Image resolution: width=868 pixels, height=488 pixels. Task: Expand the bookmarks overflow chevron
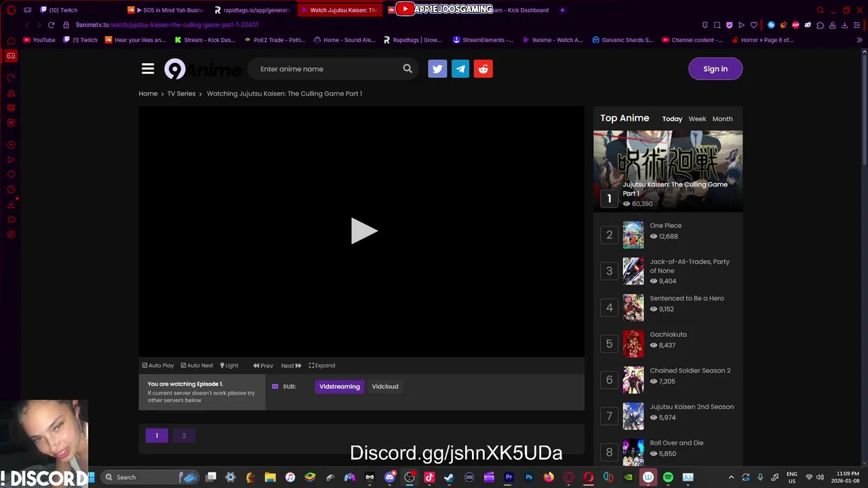860,40
